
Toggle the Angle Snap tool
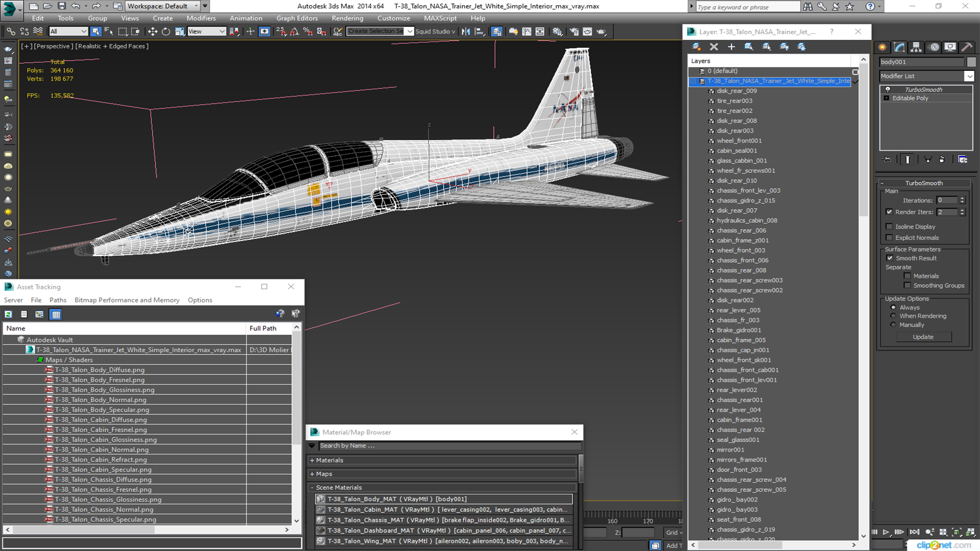294,32
